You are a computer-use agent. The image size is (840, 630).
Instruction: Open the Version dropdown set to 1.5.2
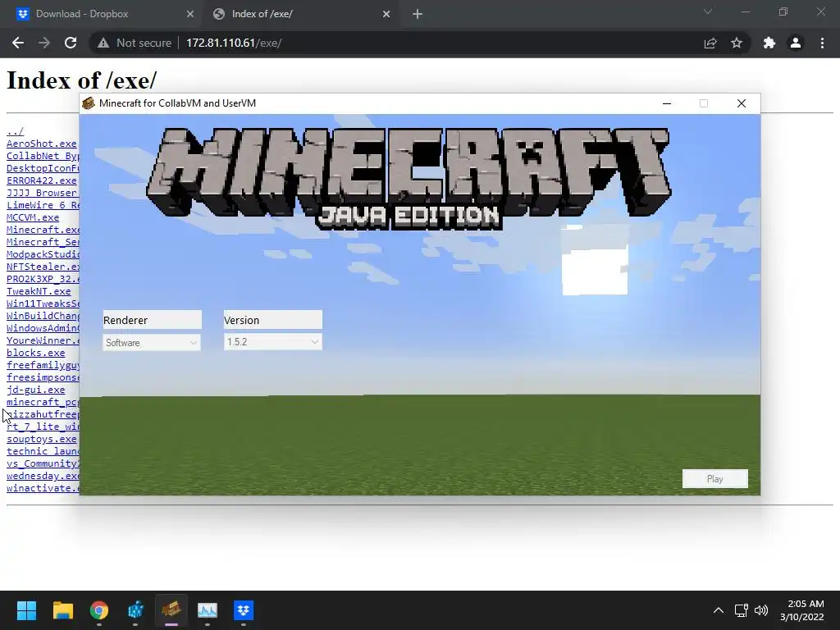click(x=272, y=342)
